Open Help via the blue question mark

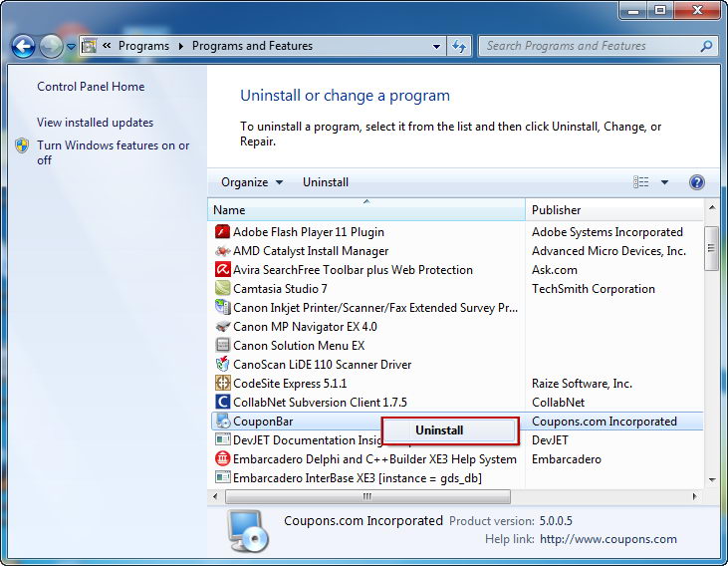click(696, 182)
